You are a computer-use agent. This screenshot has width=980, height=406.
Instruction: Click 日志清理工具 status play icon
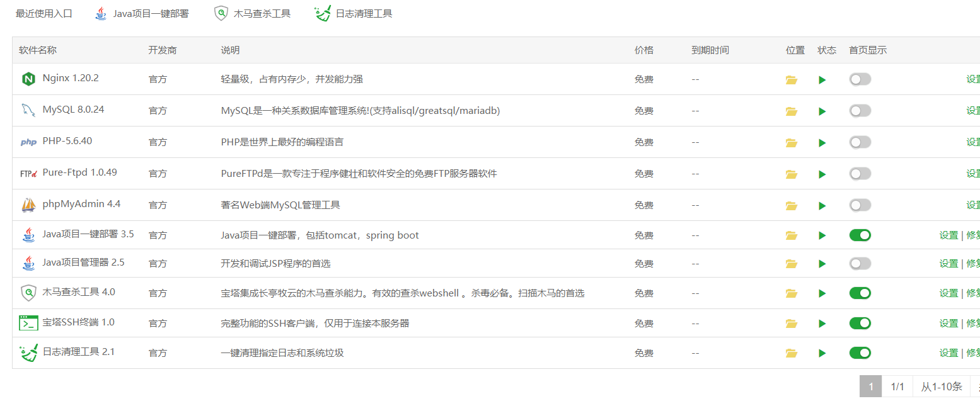click(x=822, y=353)
